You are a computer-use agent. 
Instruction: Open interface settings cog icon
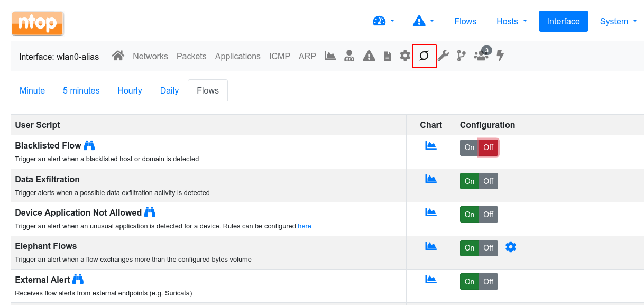click(x=405, y=56)
